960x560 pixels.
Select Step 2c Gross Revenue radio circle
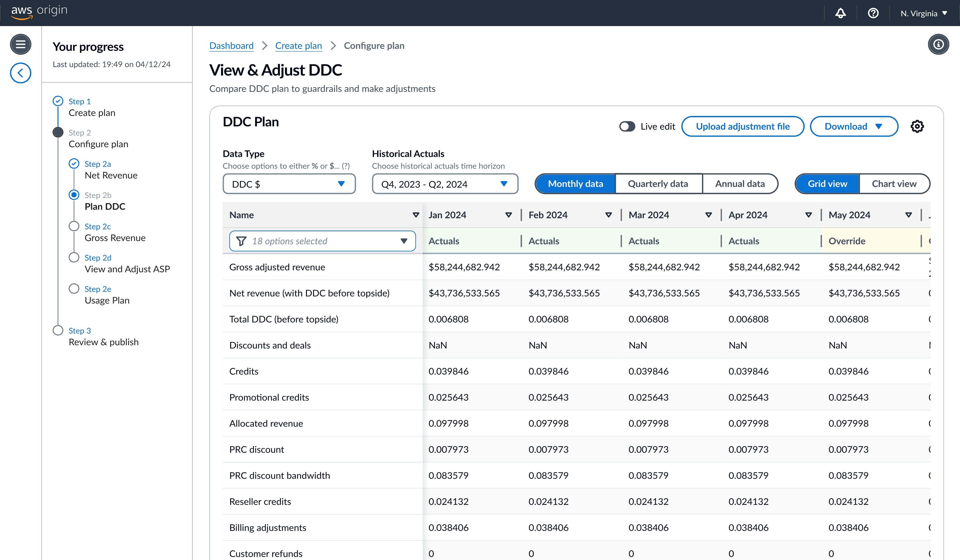pyautogui.click(x=74, y=226)
